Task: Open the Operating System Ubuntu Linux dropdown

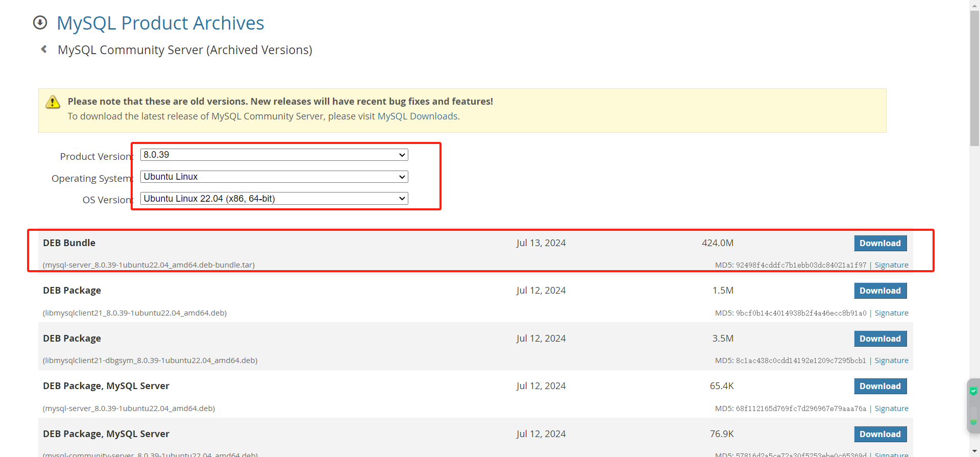Action: pos(274,177)
